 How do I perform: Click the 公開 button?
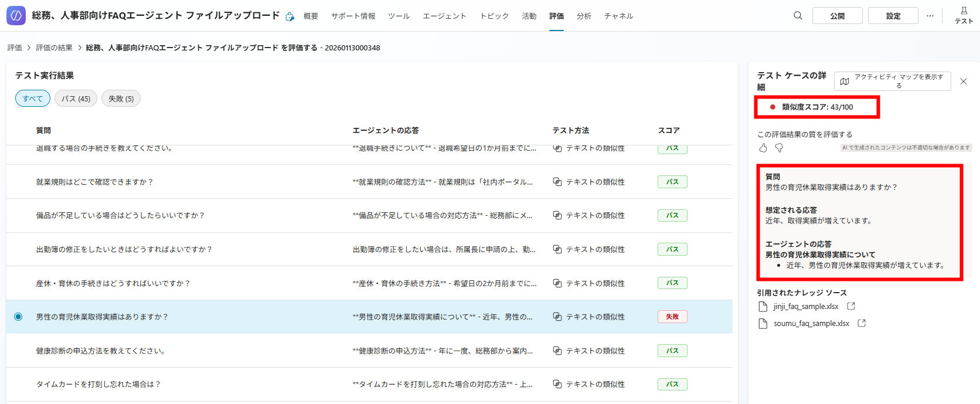[x=838, y=16]
